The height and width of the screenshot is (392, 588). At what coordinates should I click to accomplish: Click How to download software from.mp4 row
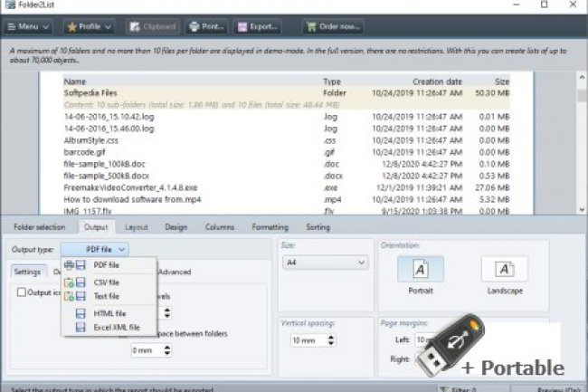[287, 199]
